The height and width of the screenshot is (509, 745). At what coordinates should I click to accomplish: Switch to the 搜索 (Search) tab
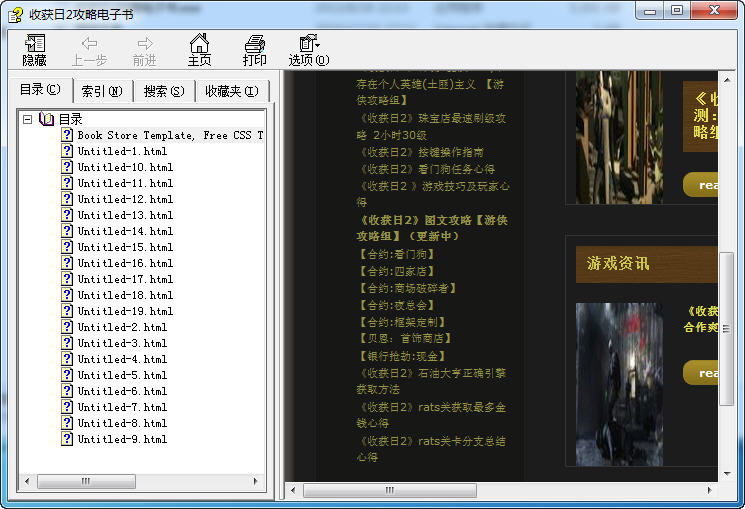tap(164, 91)
